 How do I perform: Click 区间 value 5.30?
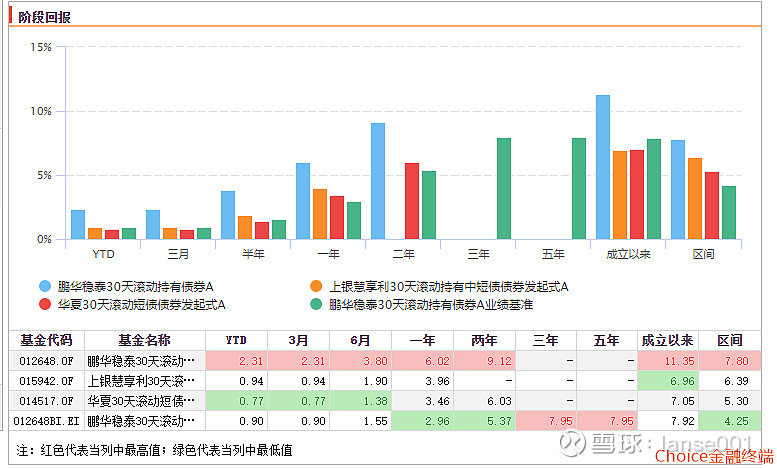(737, 401)
